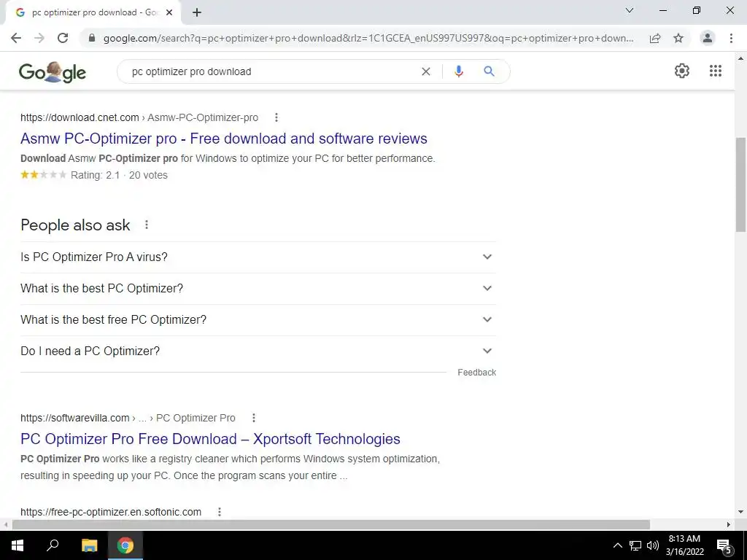747x560 pixels.
Task: Click the address bar URL
Action: point(368,38)
